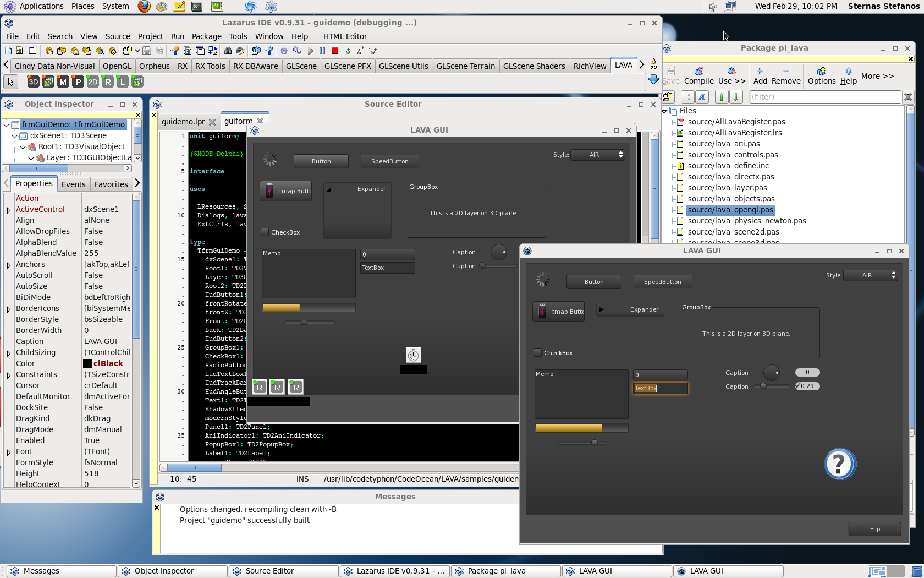Click the grayed Run play icon
Screen dimensions: 924x578
click(310, 51)
